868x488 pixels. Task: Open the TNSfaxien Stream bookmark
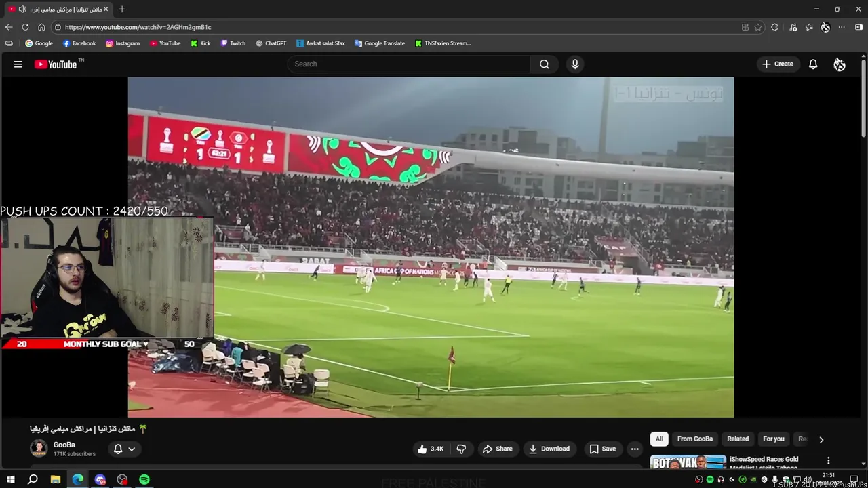coord(443,43)
